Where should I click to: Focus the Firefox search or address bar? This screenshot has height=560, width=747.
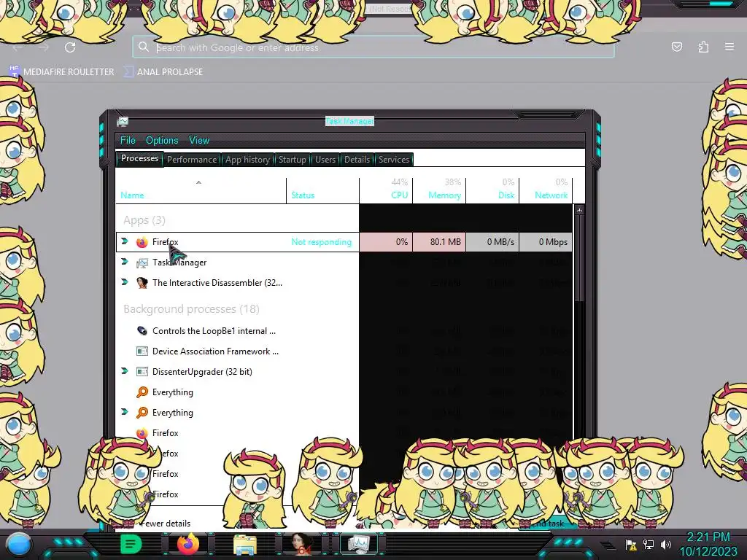coord(373,47)
